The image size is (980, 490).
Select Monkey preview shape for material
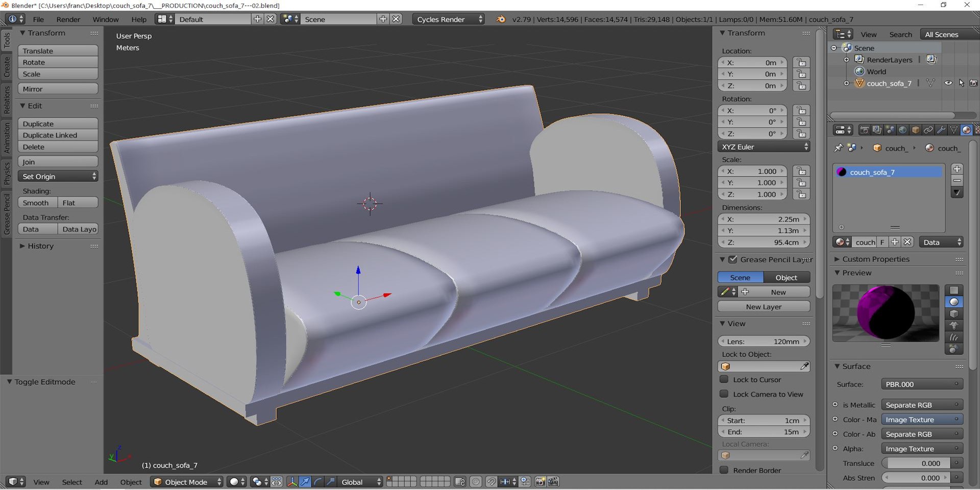953,326
